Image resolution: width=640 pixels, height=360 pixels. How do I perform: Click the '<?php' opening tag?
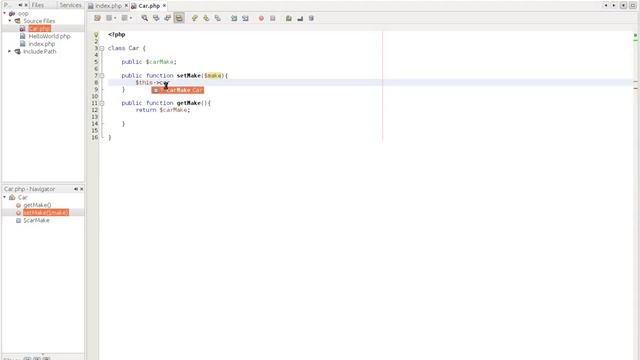pos(117,35)
